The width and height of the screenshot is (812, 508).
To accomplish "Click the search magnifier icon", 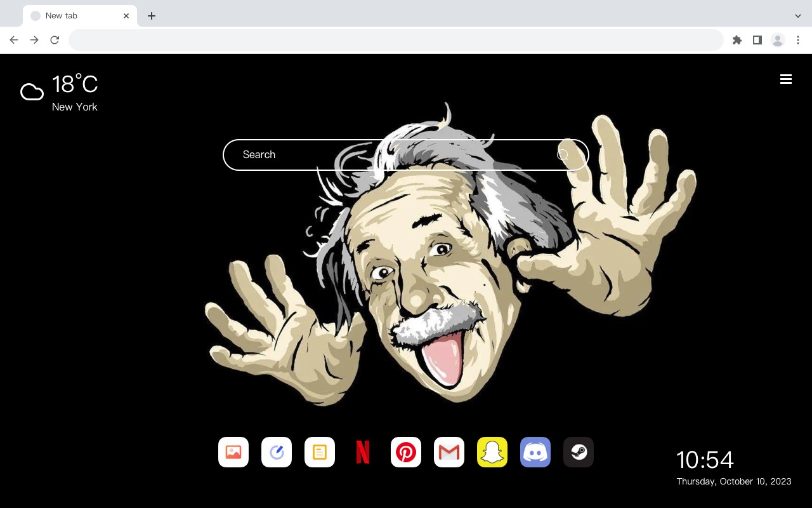I will (x=563, y=155).
